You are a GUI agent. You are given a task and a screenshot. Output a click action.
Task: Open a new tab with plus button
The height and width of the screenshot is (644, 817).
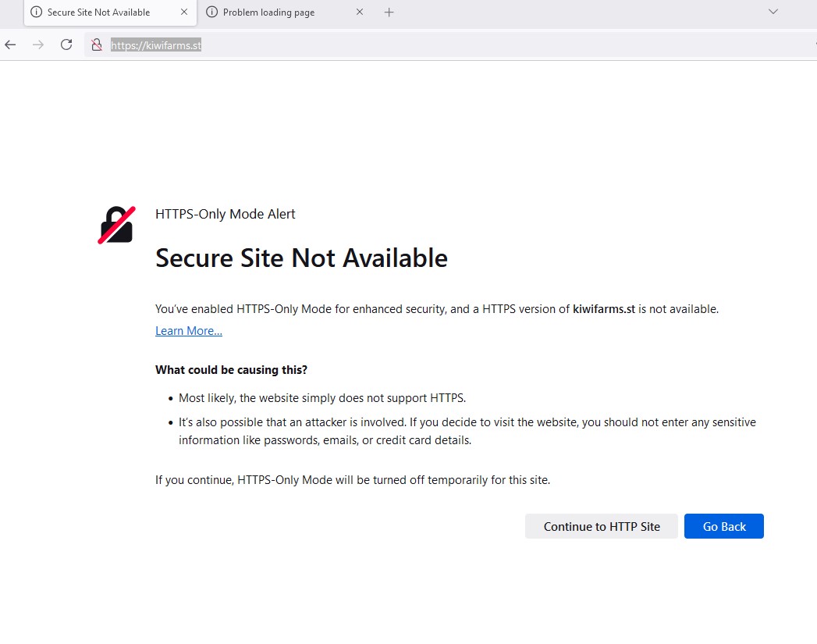(x=389, y=12)
